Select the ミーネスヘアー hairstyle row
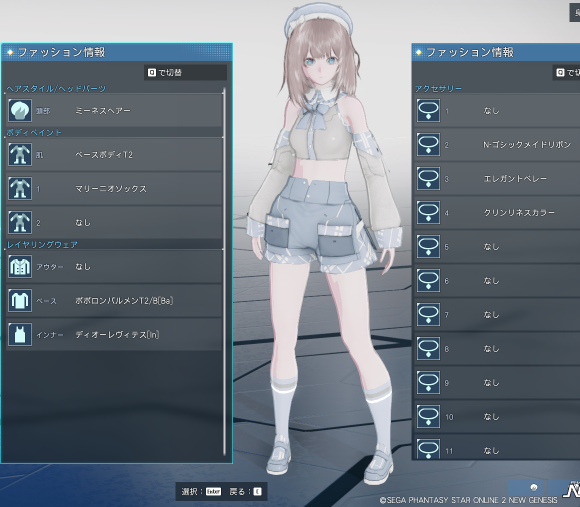Image resolution: width=580 pixels, height=507 pixels. tap(114, 111)
